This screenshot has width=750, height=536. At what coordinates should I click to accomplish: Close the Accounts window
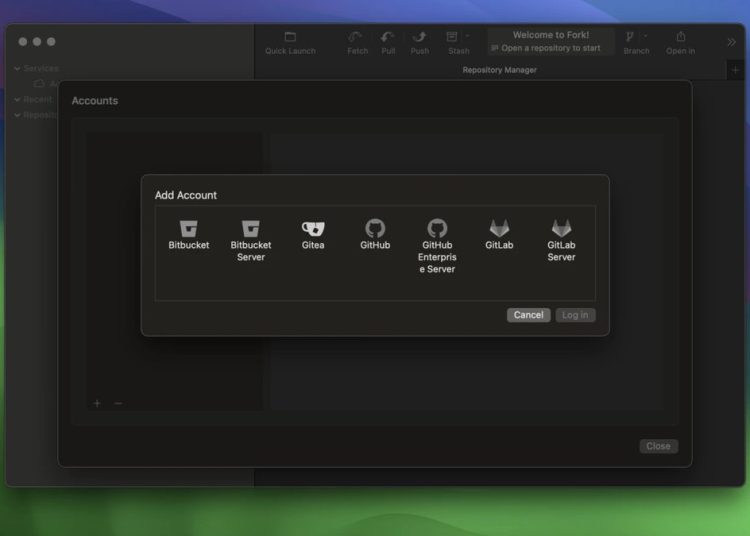[x=658, y=446]
